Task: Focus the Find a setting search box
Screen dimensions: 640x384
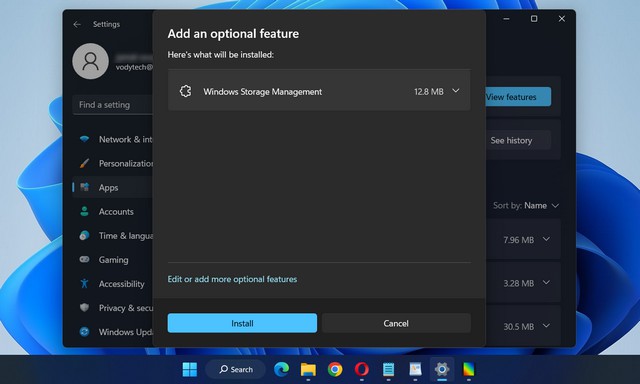Action: click(x=113, y=105)
